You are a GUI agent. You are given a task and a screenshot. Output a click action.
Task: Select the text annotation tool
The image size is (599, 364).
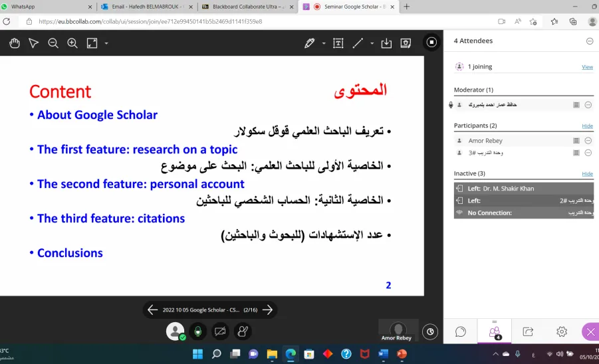click(x=338, y=43)
